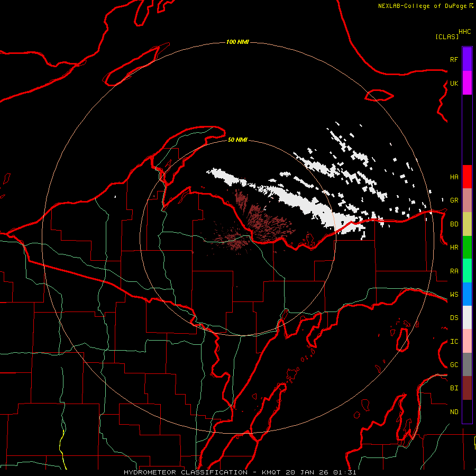This screenshot has height=476, width=476.
Task: Click the 'BI' legend label
Action: pos(454,388)
